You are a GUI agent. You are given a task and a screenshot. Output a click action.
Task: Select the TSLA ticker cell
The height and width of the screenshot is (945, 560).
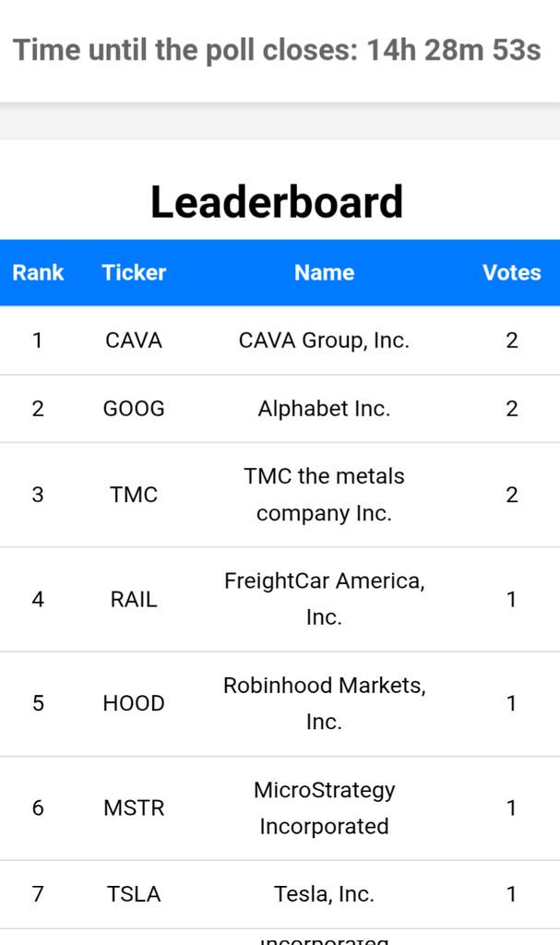[134, 893]
